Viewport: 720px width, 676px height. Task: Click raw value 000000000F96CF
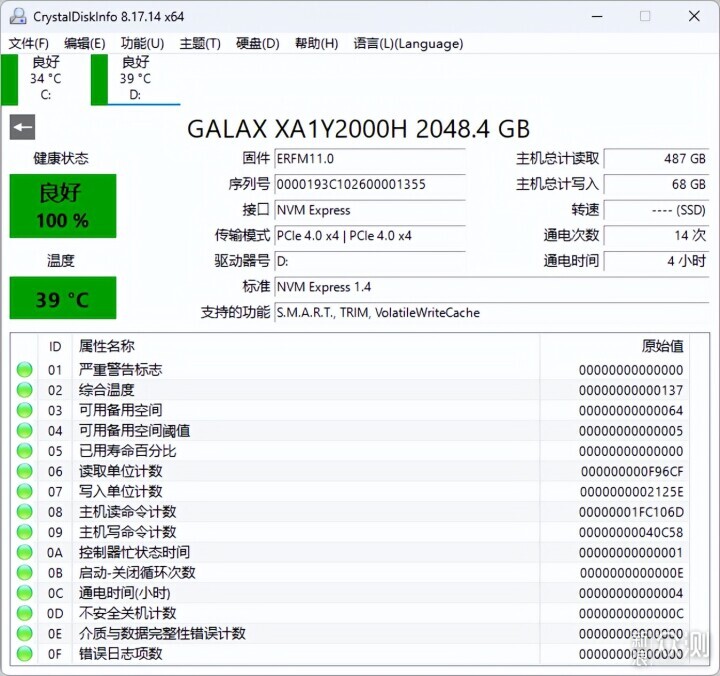click(x=632, y=472)
